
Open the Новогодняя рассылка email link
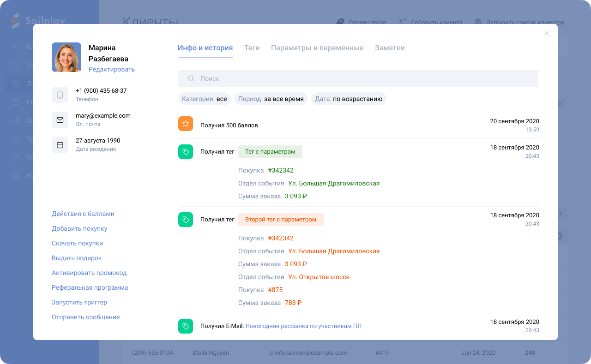pyautogui.click(x=303, y=326)
